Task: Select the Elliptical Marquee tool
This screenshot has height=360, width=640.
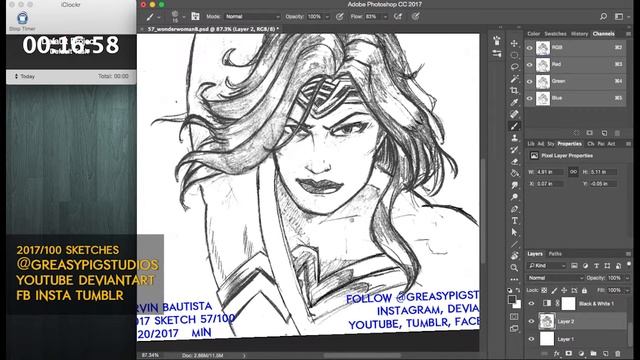Action: pyautogui.click(x=514, y=55)
